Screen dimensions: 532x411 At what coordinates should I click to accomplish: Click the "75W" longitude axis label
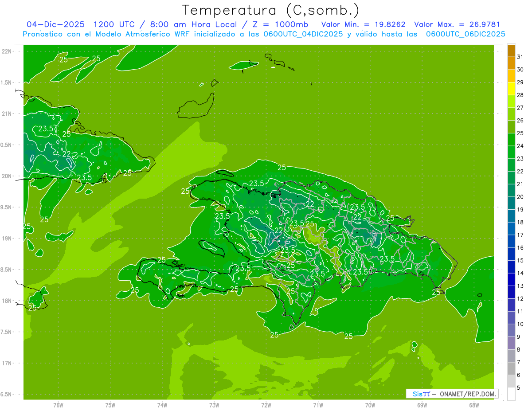(110, 405)
